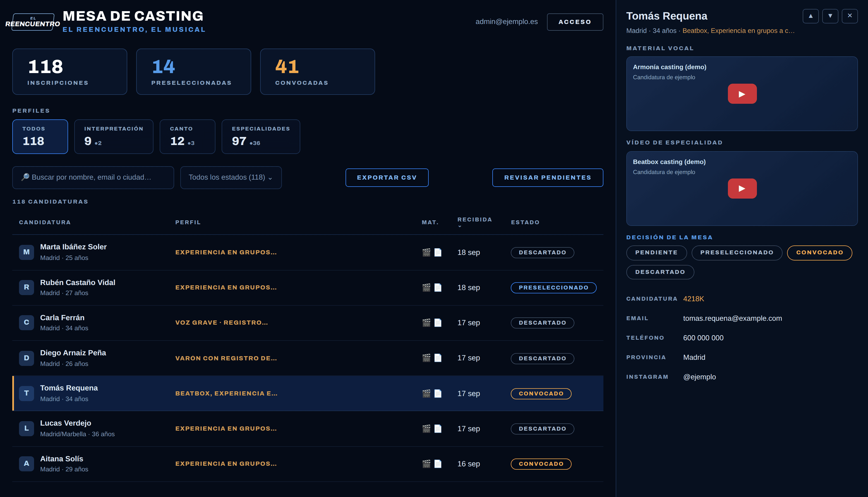The width and height of the screenshot is (868, 497).
Task: Open the document icon for Lucas Verdejo
Action: (x=438, y=428)
